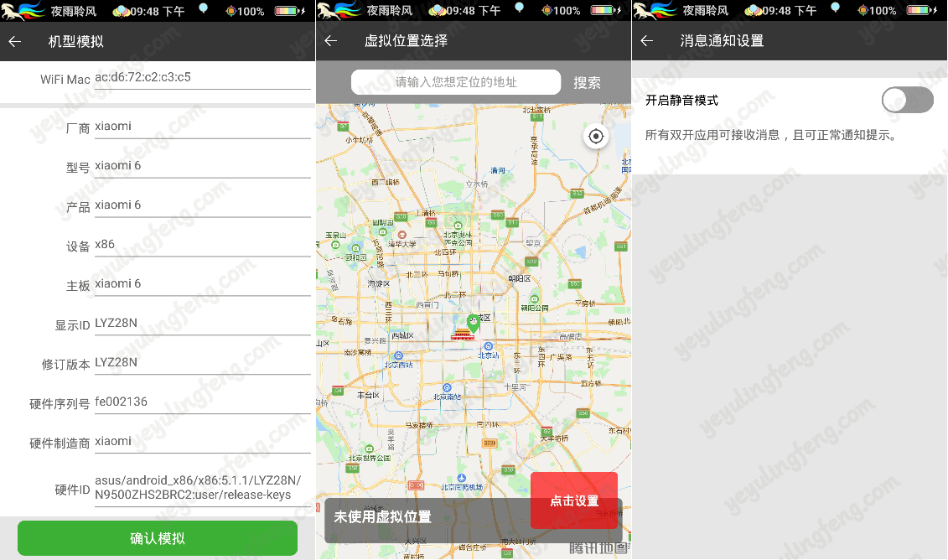Go back from the 消息通知设置 screen
This screenshot has width=948, height=560.
[647, 40]
